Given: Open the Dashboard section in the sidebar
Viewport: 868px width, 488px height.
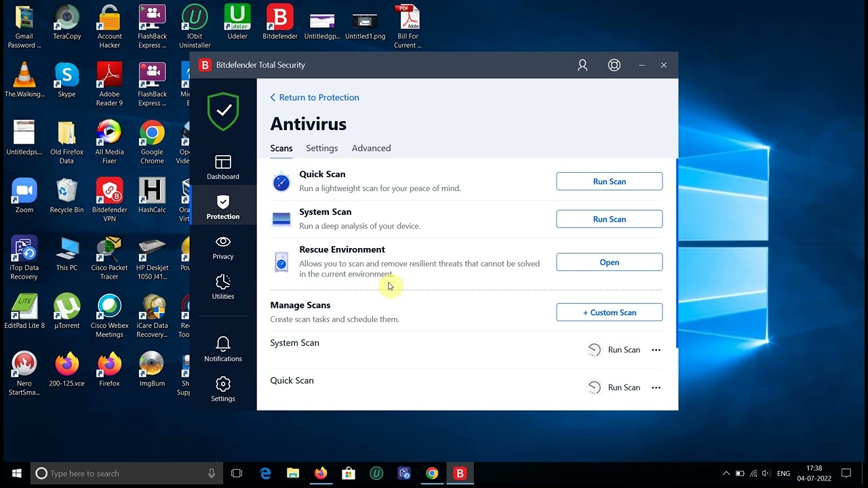Looking at the screenshot, I should (x=223, y=167).
